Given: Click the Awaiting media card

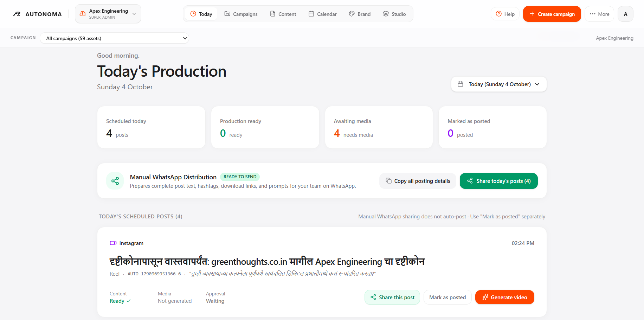Looking at the screenshot, I should pos(379,127).
